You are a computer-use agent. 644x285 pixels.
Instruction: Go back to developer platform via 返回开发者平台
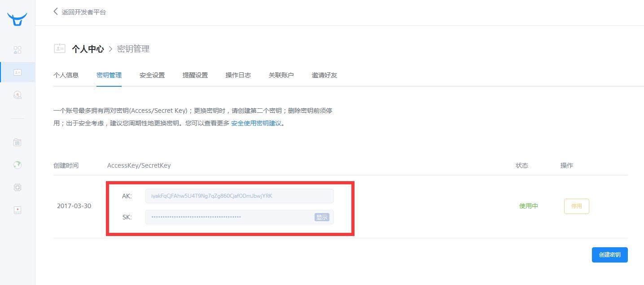[x=80, y=12]
